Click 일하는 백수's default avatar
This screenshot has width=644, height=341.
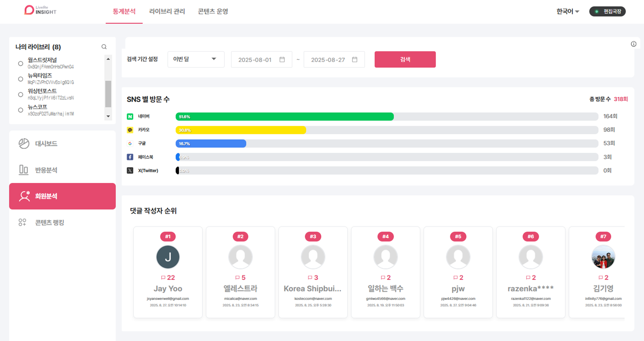coord(385,257)
